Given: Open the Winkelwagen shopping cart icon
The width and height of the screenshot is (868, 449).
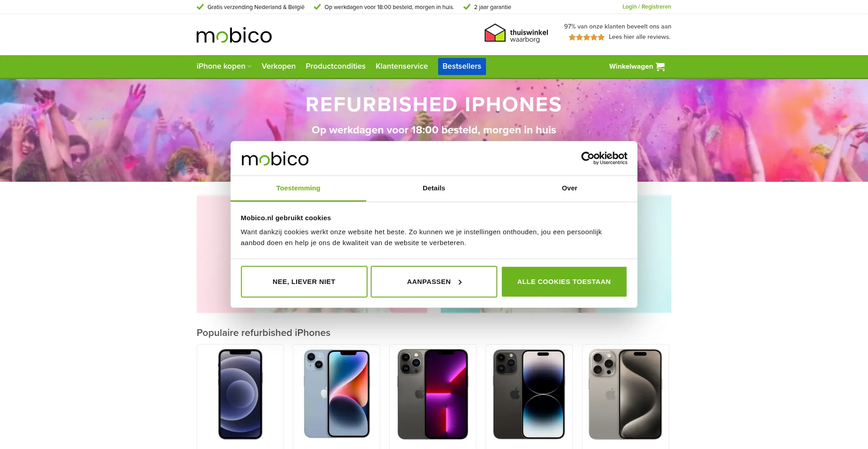Looking at the screenshot, I should click(660, 66).
